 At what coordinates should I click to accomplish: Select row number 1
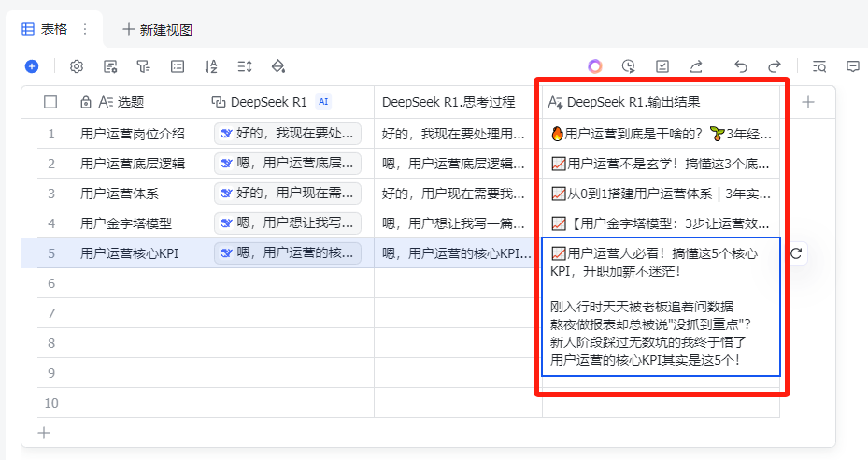[x=51, y=134]
